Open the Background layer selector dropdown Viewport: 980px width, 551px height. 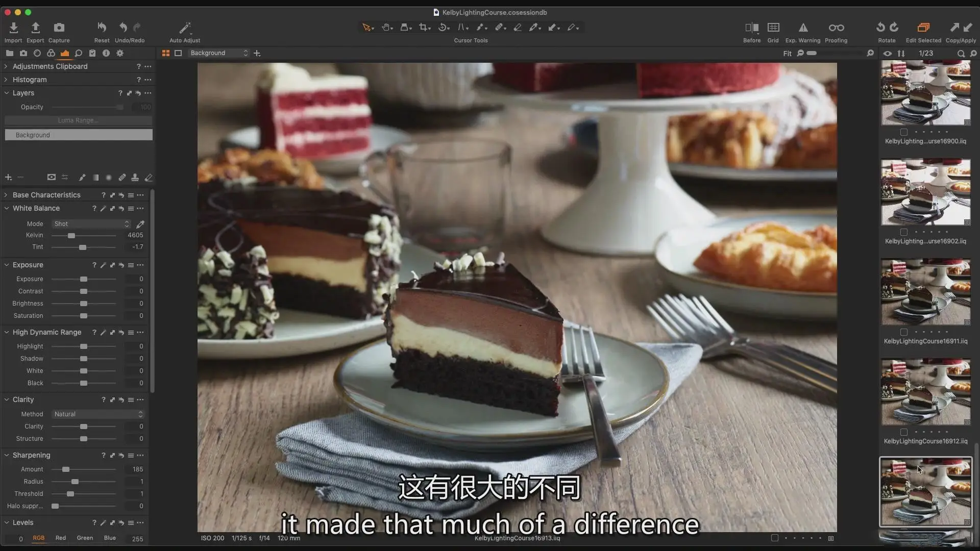coord(218,53)
